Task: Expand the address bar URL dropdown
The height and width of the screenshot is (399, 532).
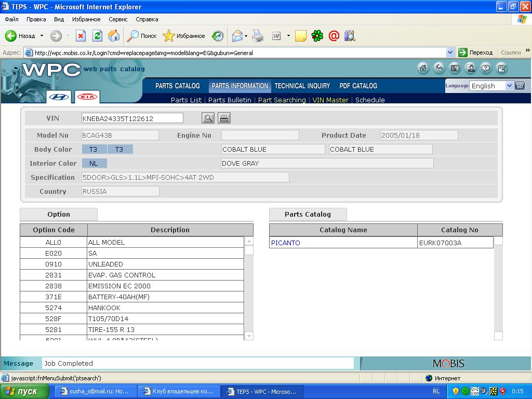Action: click(x=450, y=52)
